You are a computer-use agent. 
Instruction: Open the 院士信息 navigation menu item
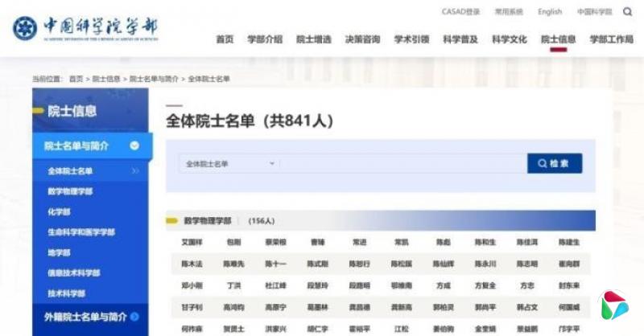558,39
